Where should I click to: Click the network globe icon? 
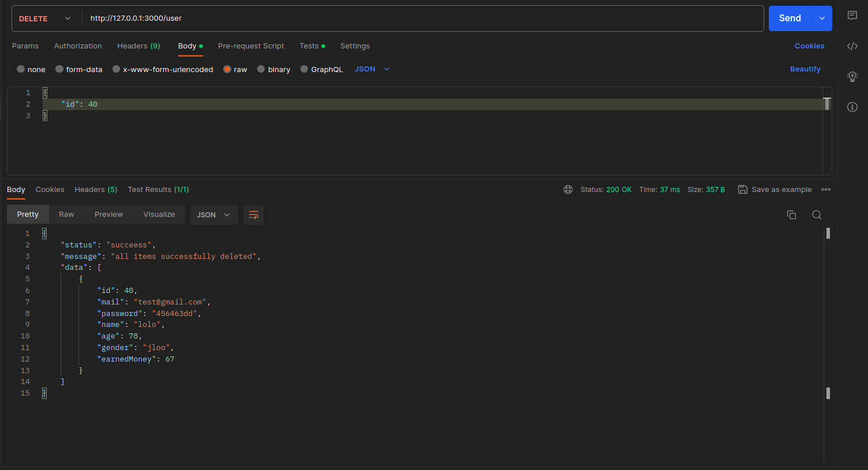(x=568, y=190)
